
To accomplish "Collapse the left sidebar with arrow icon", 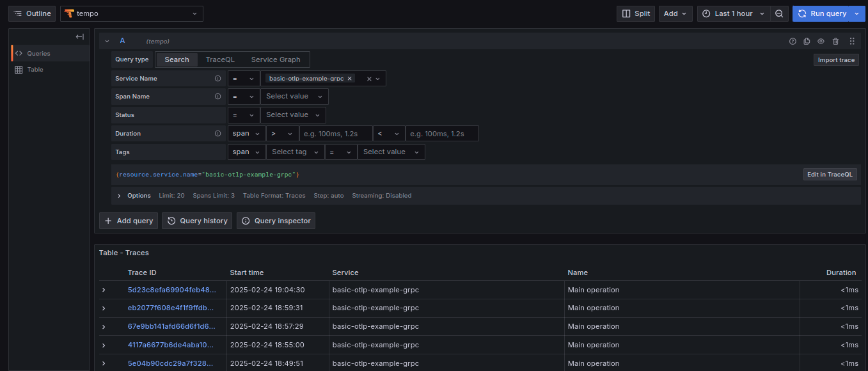I will pos(80,37).
